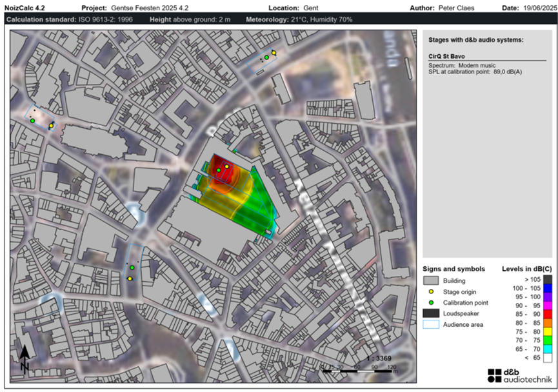Click the green calibration point in the red zone

pos(219,170)
